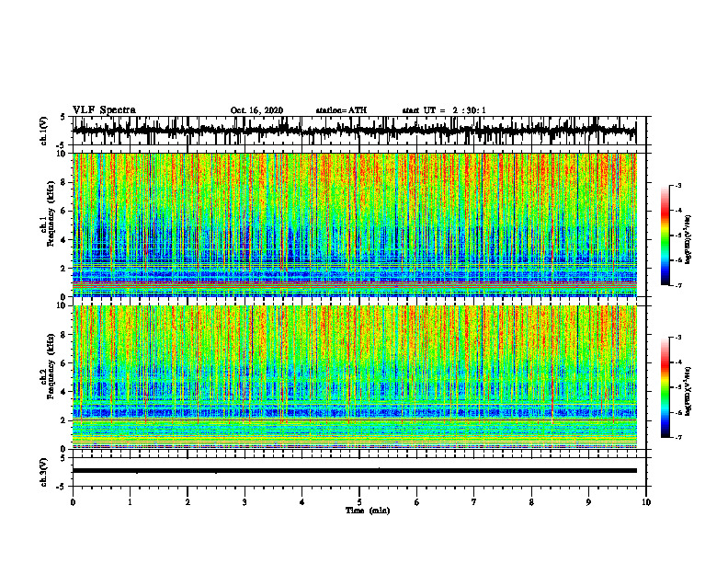Click the ch.2 spectrogram plot

coord(354,377)
